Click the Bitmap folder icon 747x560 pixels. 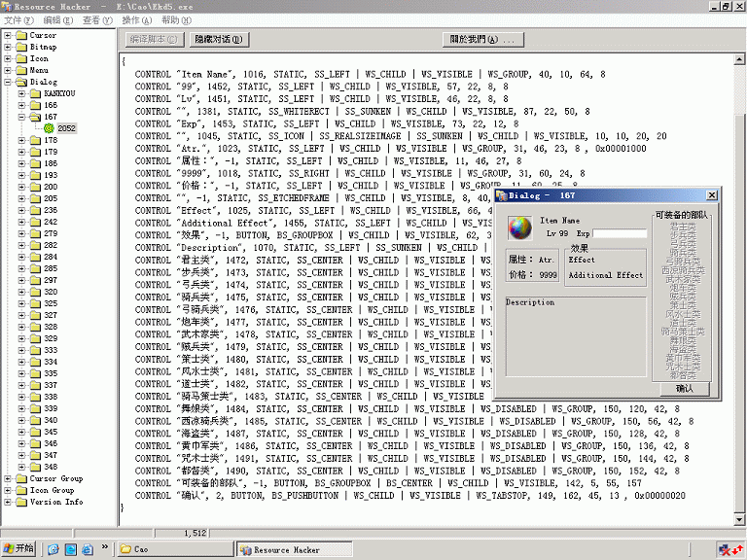(x=21, y=47)
